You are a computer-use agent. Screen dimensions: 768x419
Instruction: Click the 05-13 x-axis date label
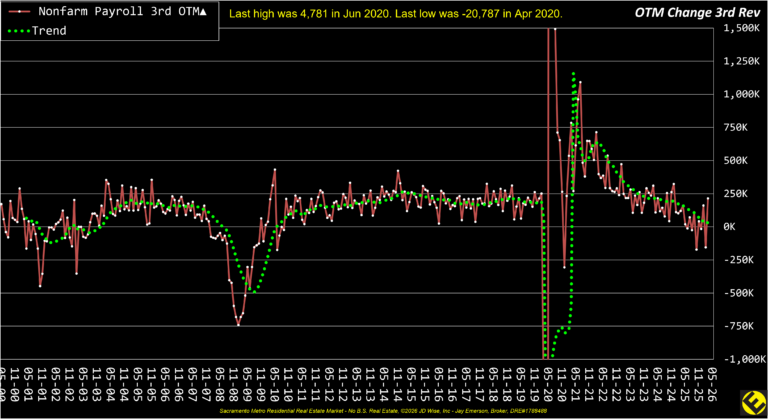click(357, 385)
